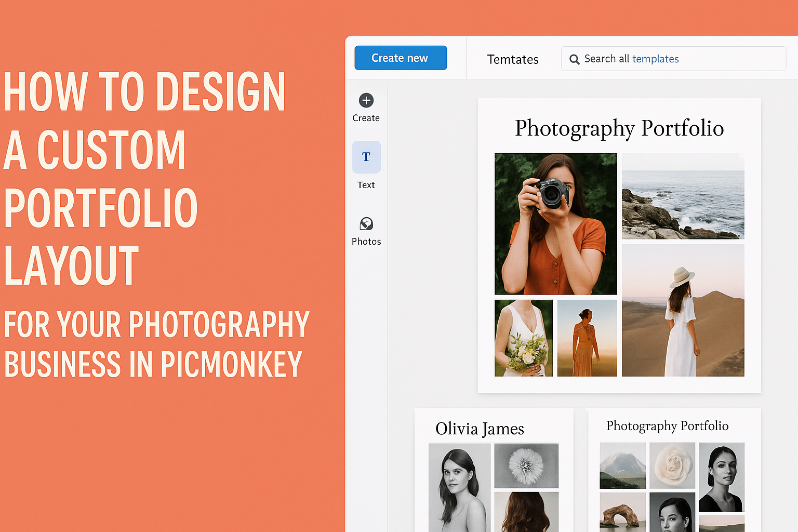Screen dimensions: 798x532
Task: Select the wavy brown hair photo
Action: click(526, 512)
